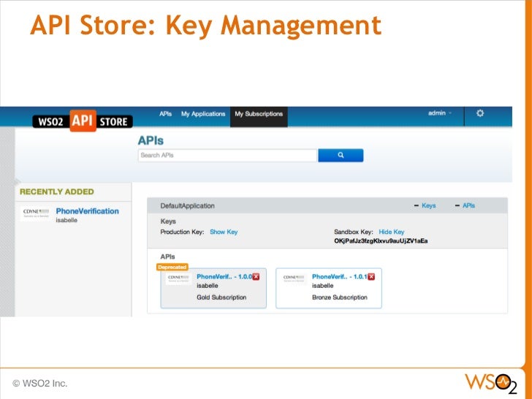Remove PhoneVerif 1.0.1 subscription via red X
Screen dimensions: 532x399
(x=371, y=277)
